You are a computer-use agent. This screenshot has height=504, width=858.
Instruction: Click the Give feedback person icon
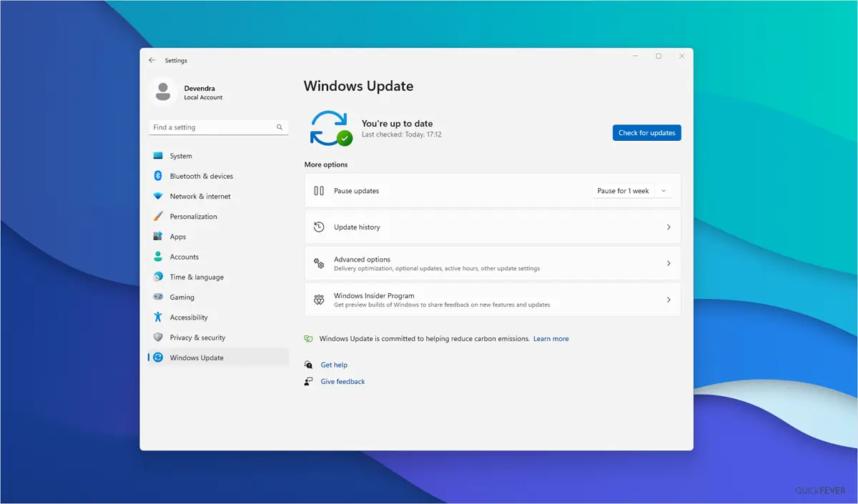coord(308,382)
